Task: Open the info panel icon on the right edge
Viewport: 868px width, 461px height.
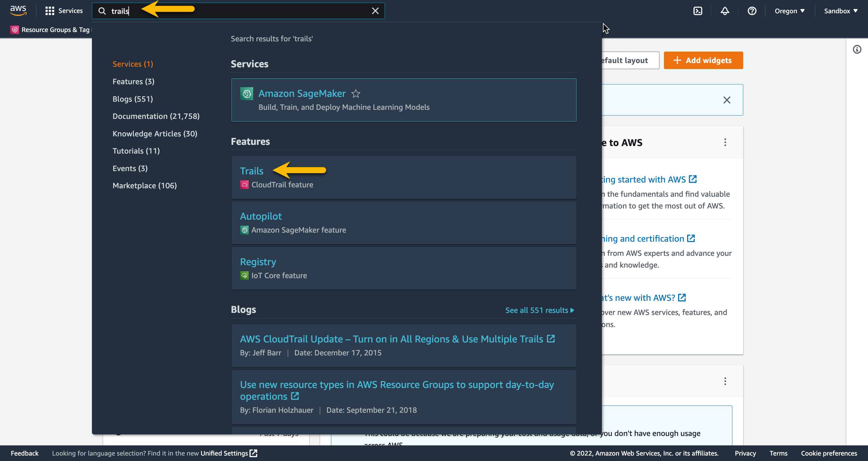Action: pos(857,49)
